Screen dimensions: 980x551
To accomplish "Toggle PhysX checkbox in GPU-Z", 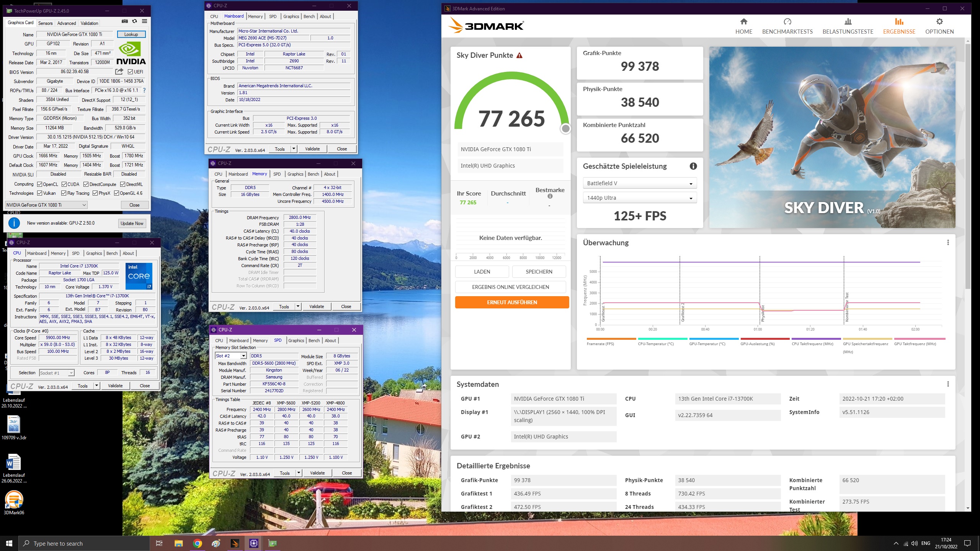I will [95, 193].
